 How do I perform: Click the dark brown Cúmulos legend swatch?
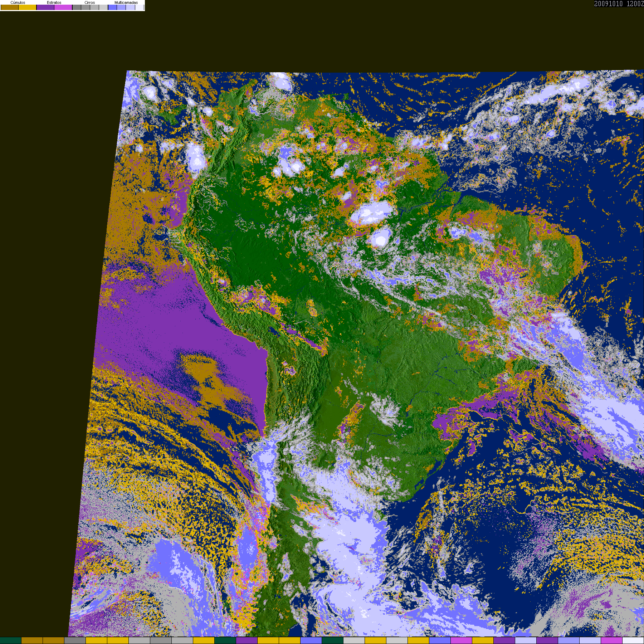click(10, 8)
